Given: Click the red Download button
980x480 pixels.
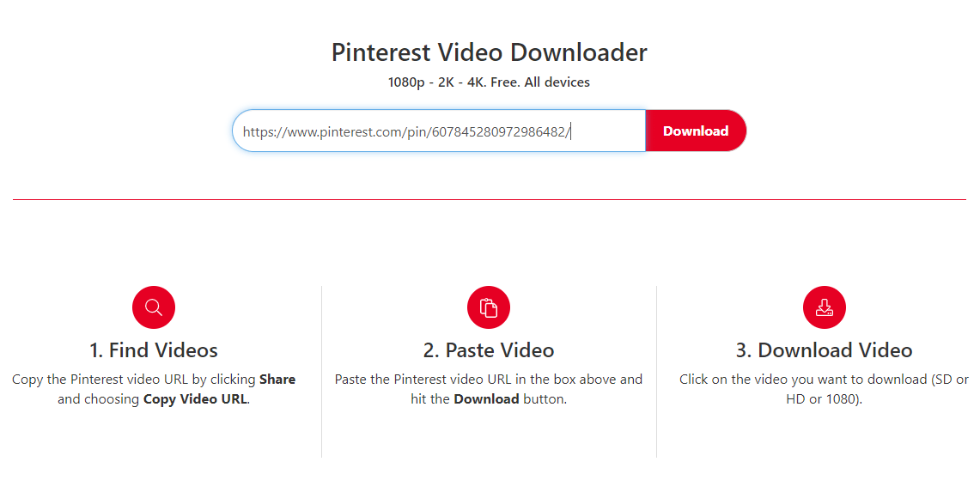Looking at the screenshot, I should tap(696, 131).
